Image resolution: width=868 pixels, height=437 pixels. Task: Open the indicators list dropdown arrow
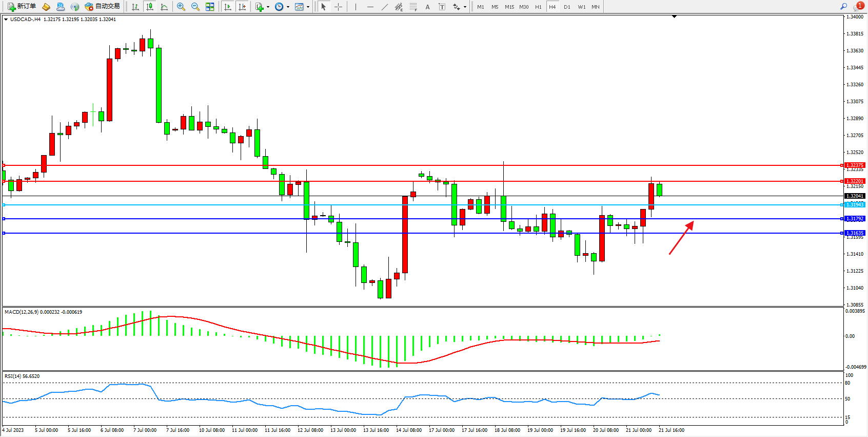(268, 7)
